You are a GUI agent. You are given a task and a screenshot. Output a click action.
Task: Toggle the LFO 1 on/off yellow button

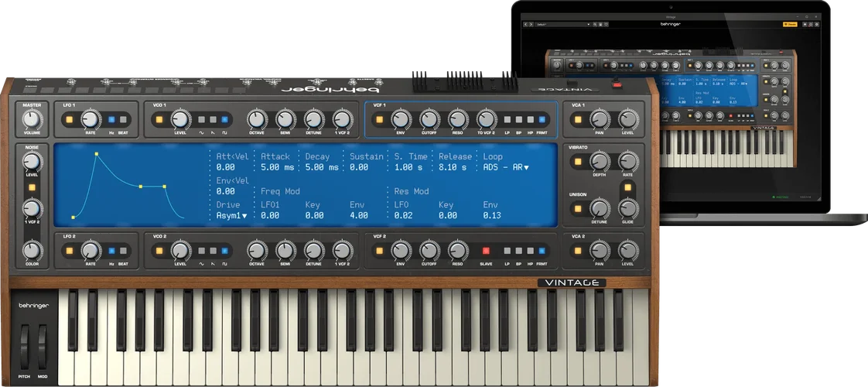point(69,119)
